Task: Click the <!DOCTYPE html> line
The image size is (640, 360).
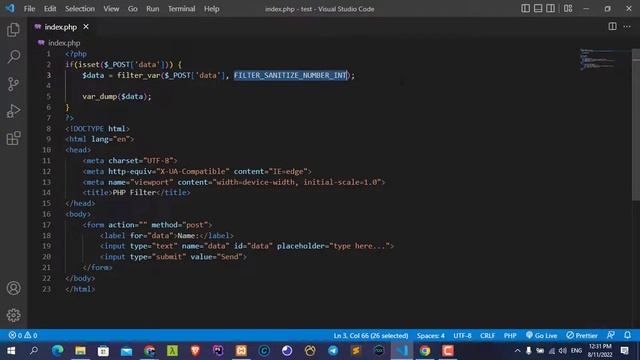Action: coord(97,129)
